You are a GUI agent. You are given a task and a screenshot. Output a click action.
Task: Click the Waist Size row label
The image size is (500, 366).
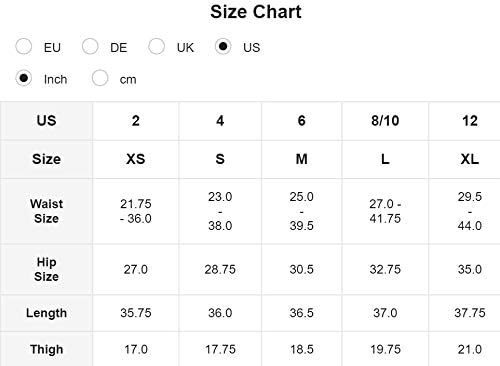pyautogui.click(x=46, y=211)
